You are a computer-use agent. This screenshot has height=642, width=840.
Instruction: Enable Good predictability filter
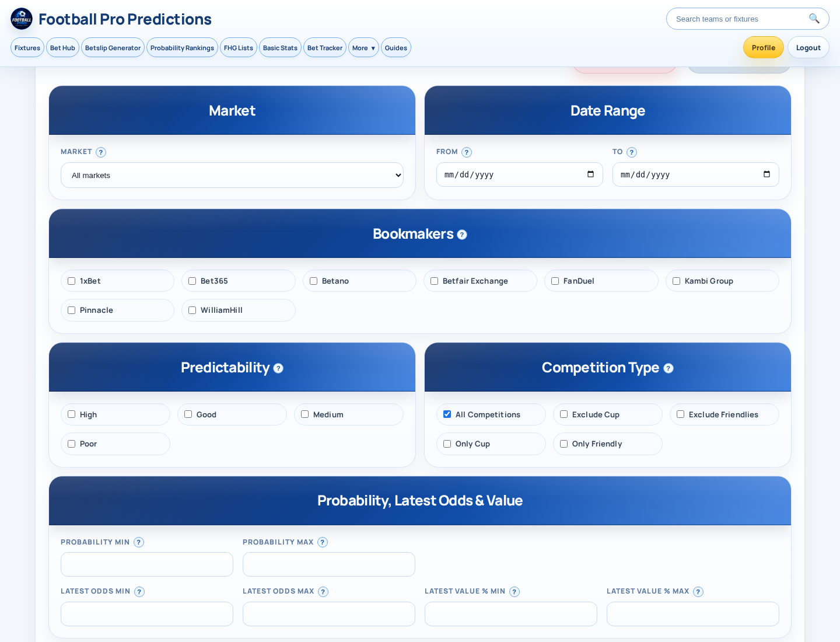pos(188,414)
